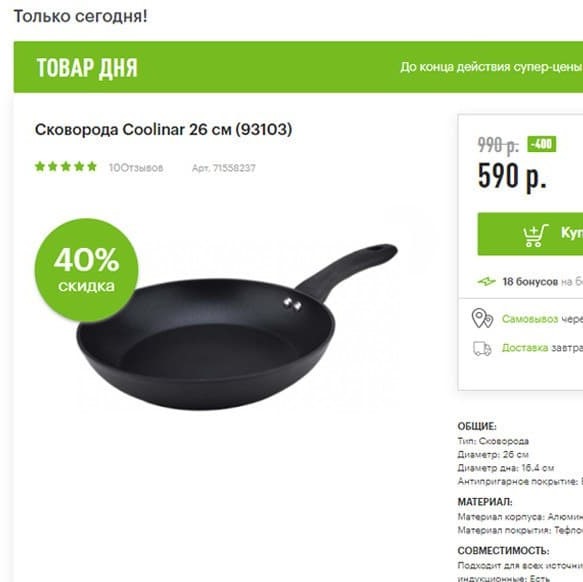Click the green Купить button
This screenshot has width=583, height=582.
(x=530, y=234)
